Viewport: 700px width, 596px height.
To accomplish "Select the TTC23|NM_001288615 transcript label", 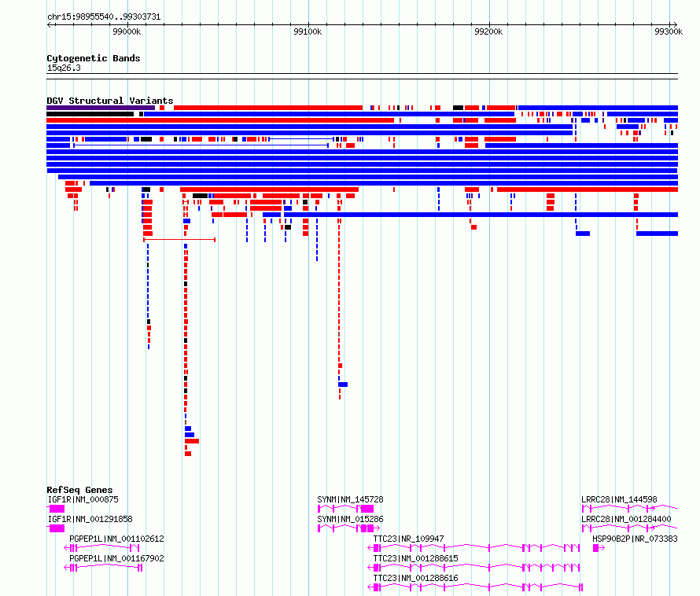I will click(x=415, y=558).
